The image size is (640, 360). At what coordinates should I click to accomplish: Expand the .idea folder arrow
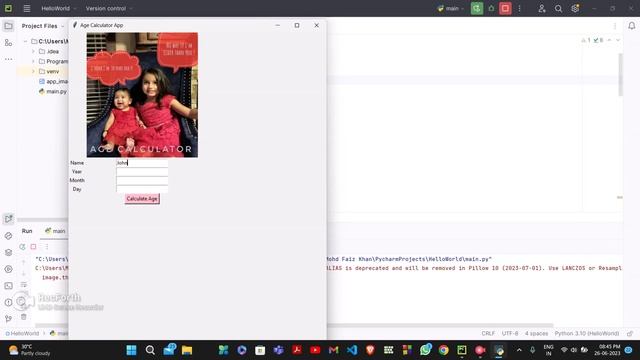(x=33, y=51)
